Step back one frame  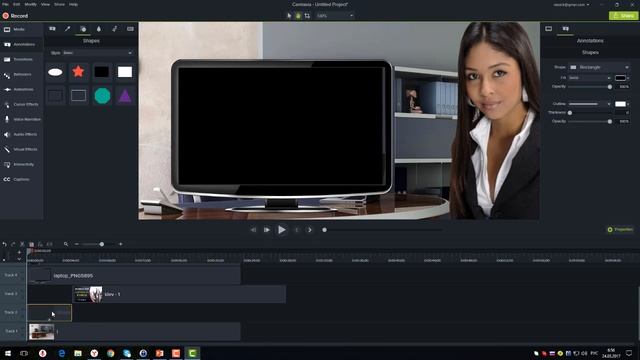253,230
